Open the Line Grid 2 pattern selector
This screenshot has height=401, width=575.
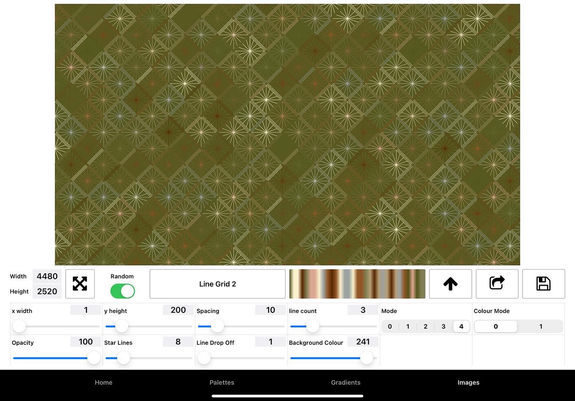pos(217,284)
